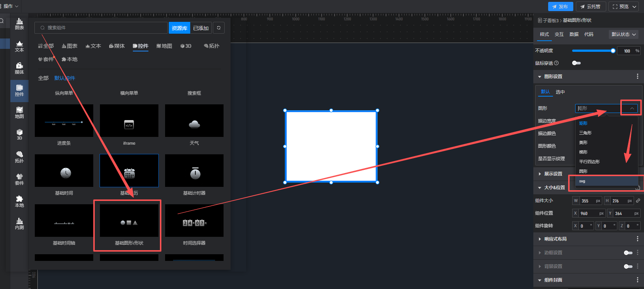Open the 媒体 sidebar category
This screenshot has height=289, width=644.
(19, 68)
